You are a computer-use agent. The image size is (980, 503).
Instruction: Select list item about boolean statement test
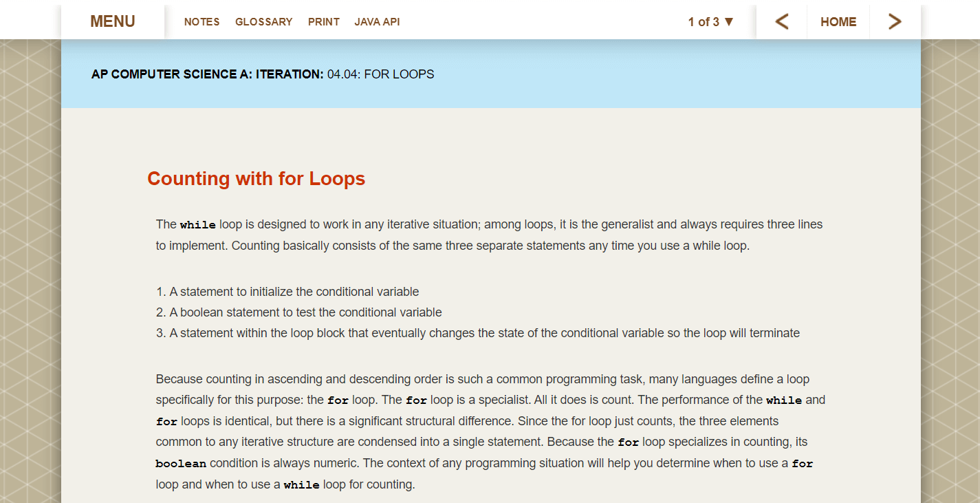299,312
